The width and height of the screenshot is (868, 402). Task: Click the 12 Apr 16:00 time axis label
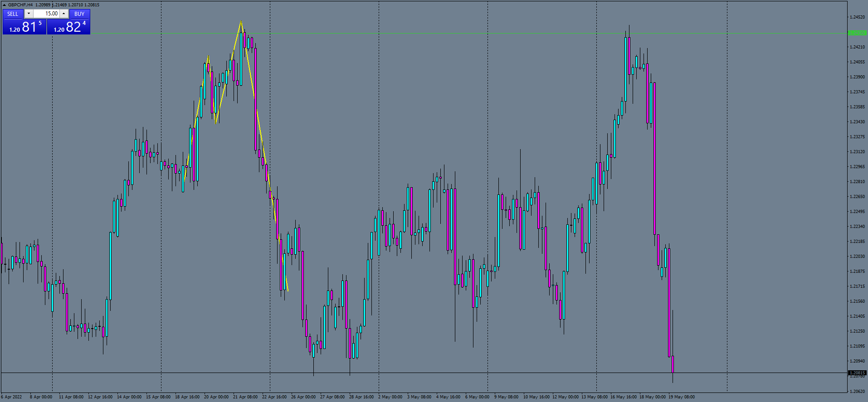pyautogui.click(x=100, y=397)
